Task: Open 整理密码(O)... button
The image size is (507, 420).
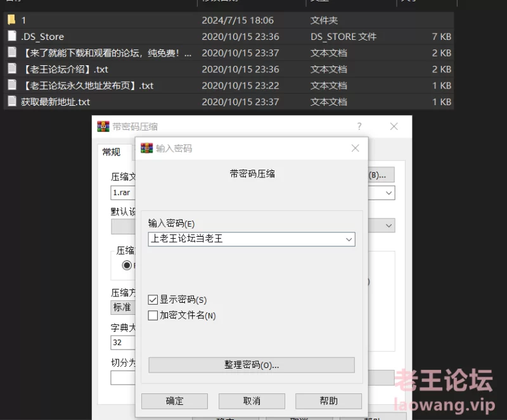Action: (252, 365)
